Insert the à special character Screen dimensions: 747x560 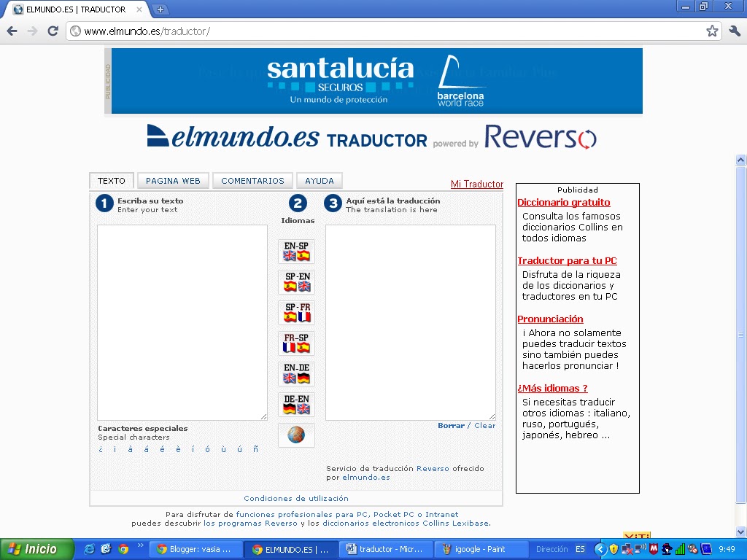pyautogui.click(x=130, y=449)
